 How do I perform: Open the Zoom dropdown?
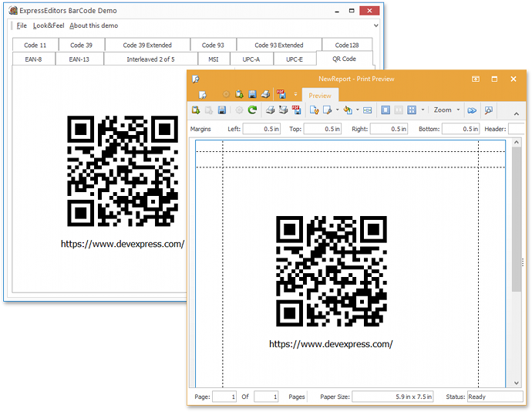(446, 110)
